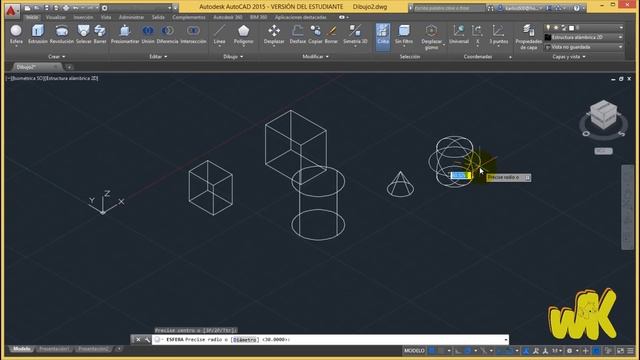The height and width of the screenshot is (360, 640).
Task: Toggle grid display in status bar
Action: (432, 351)
